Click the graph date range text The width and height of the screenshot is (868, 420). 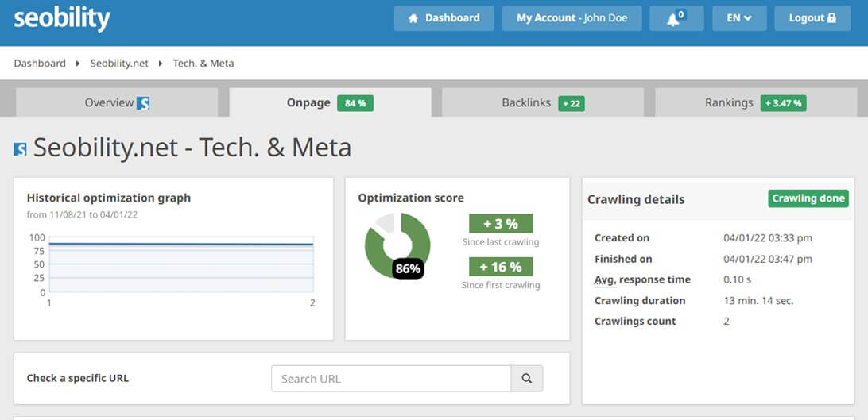point(82,214)
